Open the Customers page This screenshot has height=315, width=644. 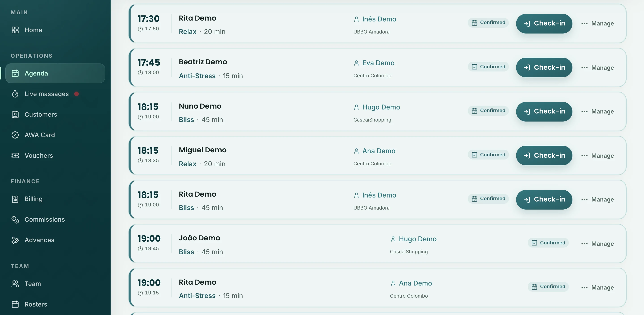click(55, 114)
